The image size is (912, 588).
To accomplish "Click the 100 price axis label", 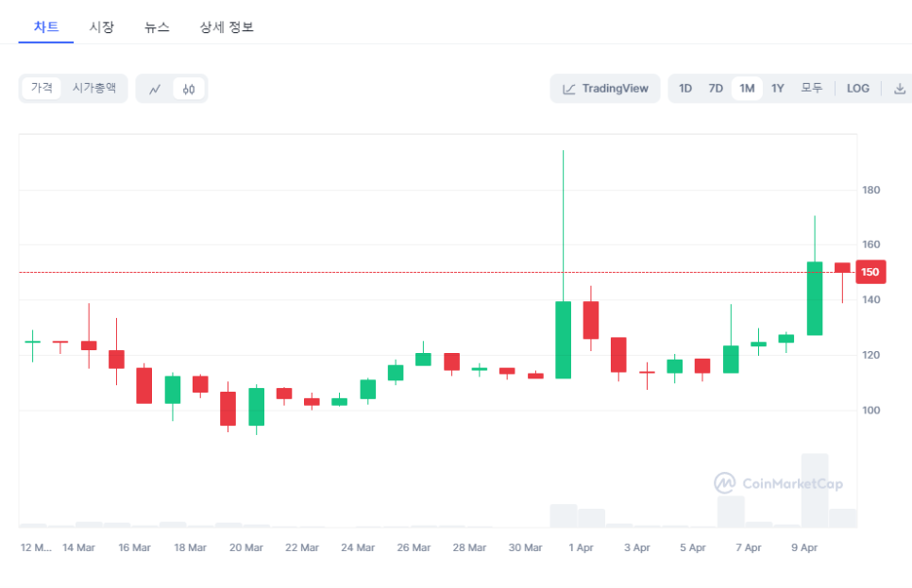I will (870, 410).
